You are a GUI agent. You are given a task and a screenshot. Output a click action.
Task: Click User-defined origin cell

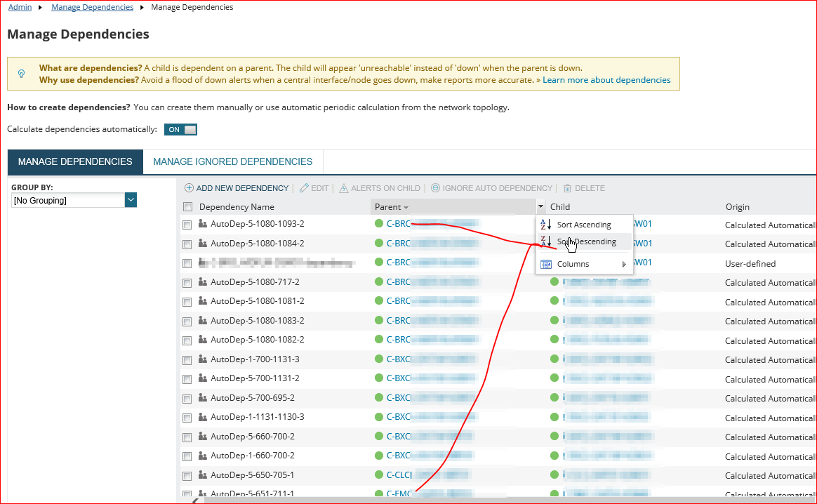(x=750, y=264)
